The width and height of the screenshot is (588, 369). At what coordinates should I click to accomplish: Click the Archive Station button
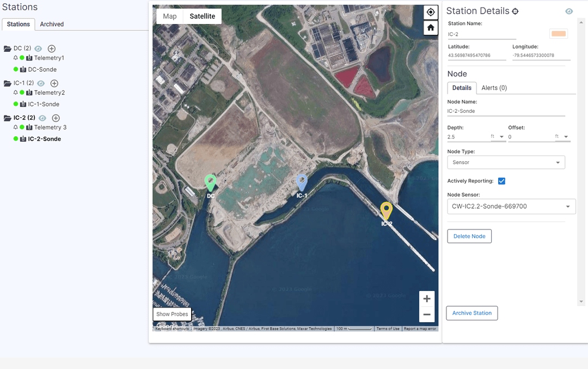[x=471, y=313]
